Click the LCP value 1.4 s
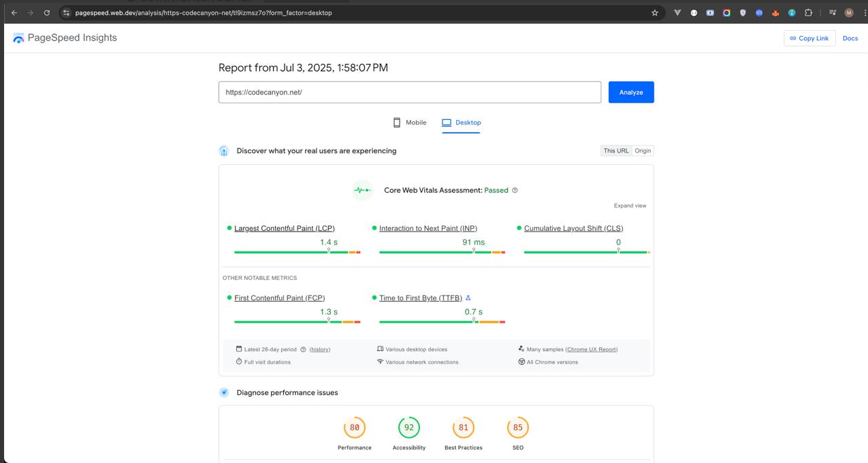 [329, 242]
